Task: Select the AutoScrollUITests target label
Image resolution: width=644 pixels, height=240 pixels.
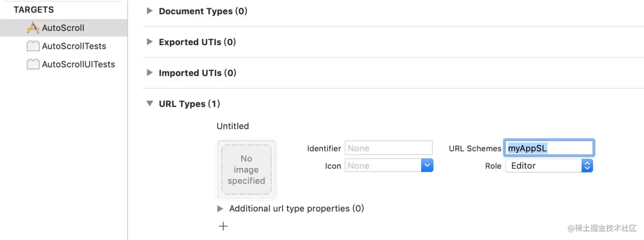Action: pos(79,64)
